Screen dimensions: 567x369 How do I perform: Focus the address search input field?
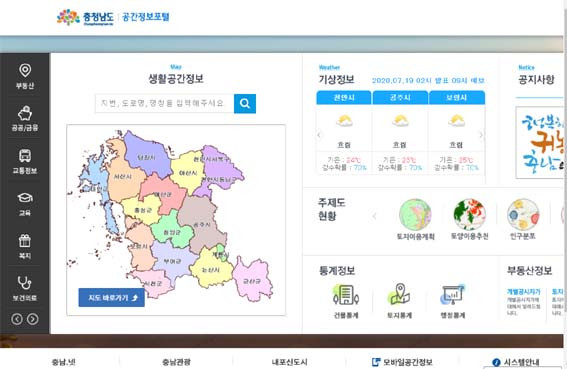[165, 103]
